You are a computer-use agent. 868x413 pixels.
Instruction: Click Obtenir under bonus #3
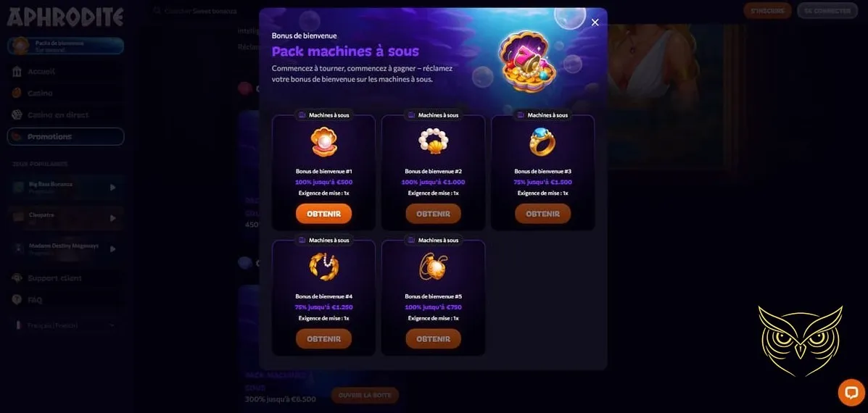[542, 214]
